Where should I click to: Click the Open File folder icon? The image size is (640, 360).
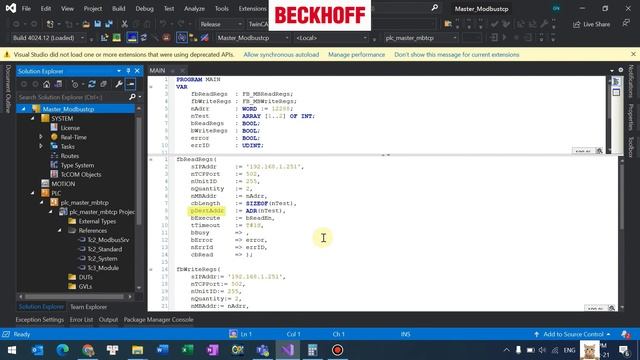pyautogui.click(x=86, y=24)
